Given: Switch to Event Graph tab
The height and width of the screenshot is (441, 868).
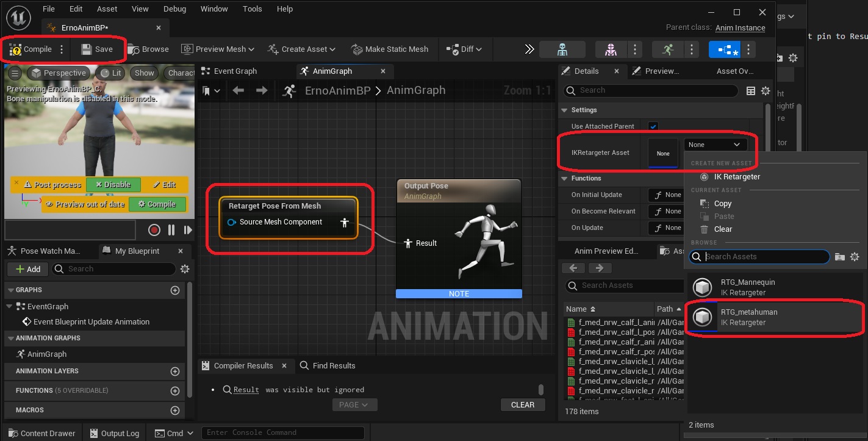Looking at the screenshot, I should (235, 71).
